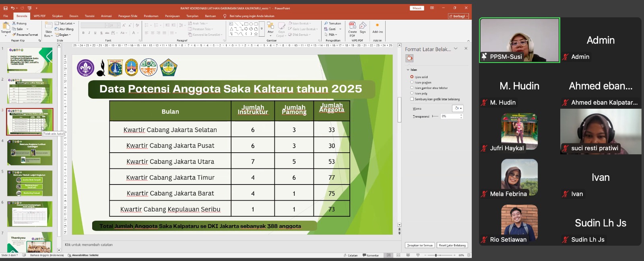Viewport: 644px width, 261px height.
Task: Switch to slide sorter view in status bar
Action: pyautogui.click(x=398, y=255)
